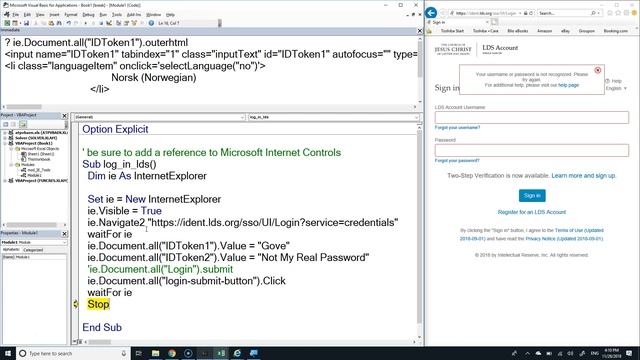Viewport: 640px width, 360px height.
Task: Click the Learn more and sign up link
Action: pos(583,176)
